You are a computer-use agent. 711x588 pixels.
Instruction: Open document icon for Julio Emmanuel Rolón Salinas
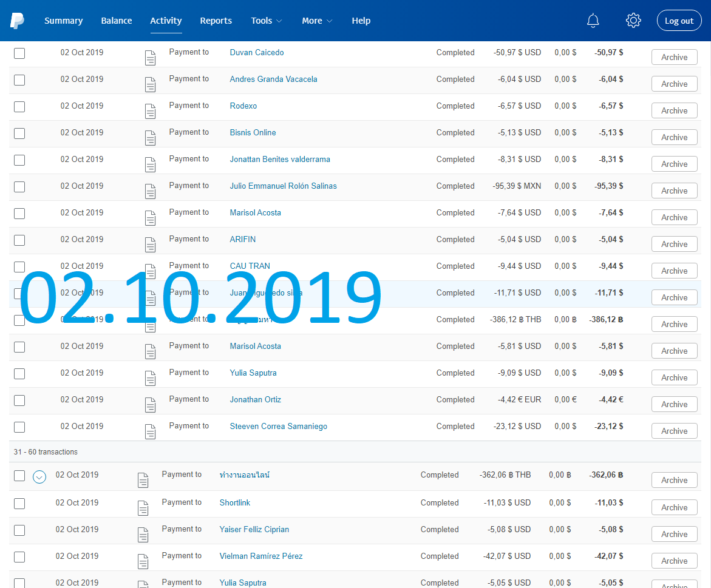pos(150,191)
